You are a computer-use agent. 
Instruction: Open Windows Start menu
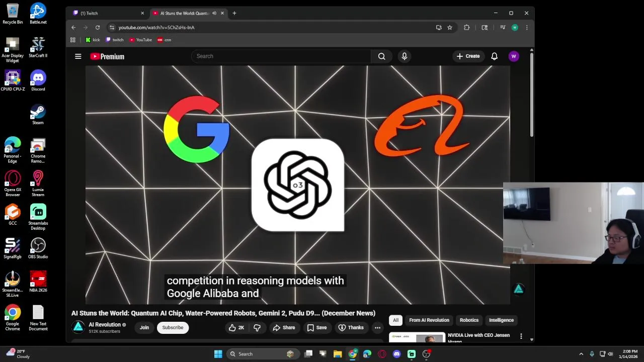[x=218, y=354]
